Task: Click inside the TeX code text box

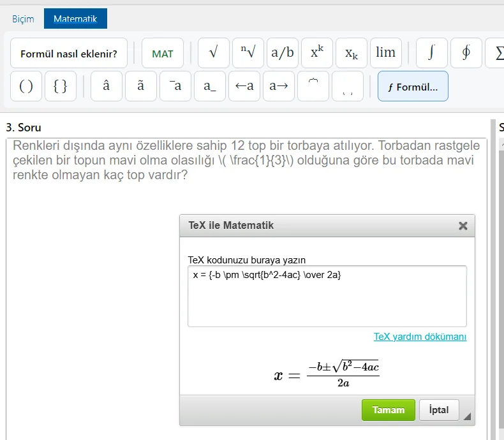Action: 327,296
